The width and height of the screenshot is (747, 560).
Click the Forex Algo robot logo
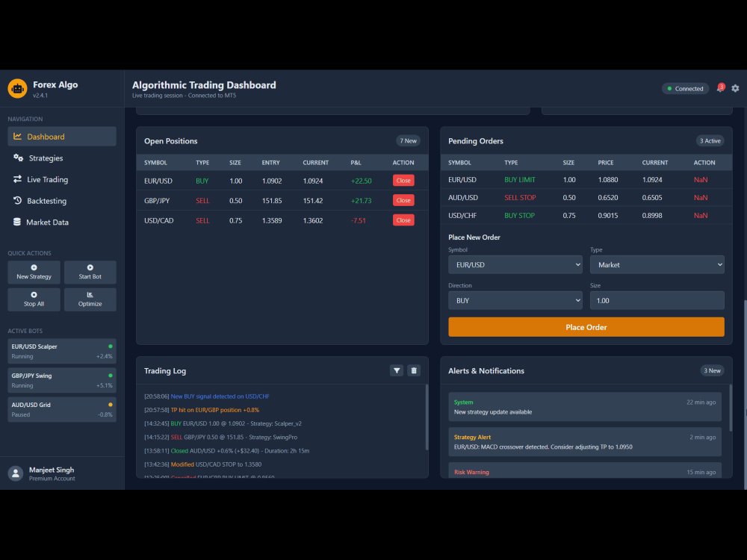[17, 89]
